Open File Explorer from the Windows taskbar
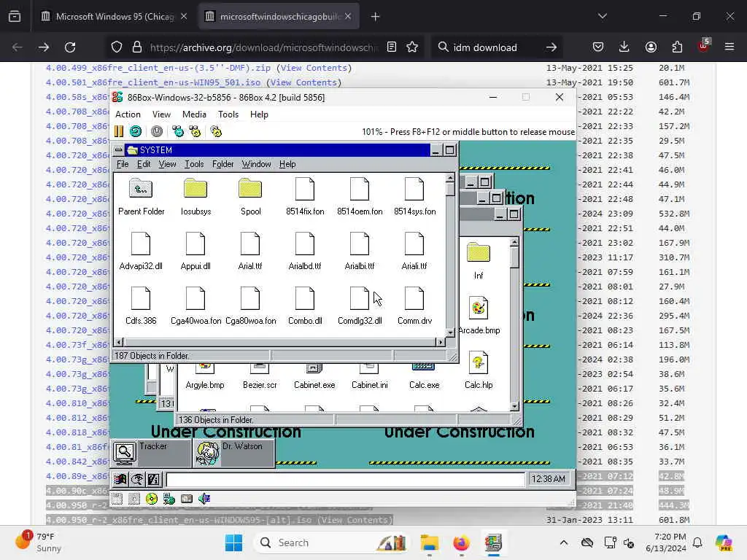Screen dimensions: 747x560 (429, 542)
